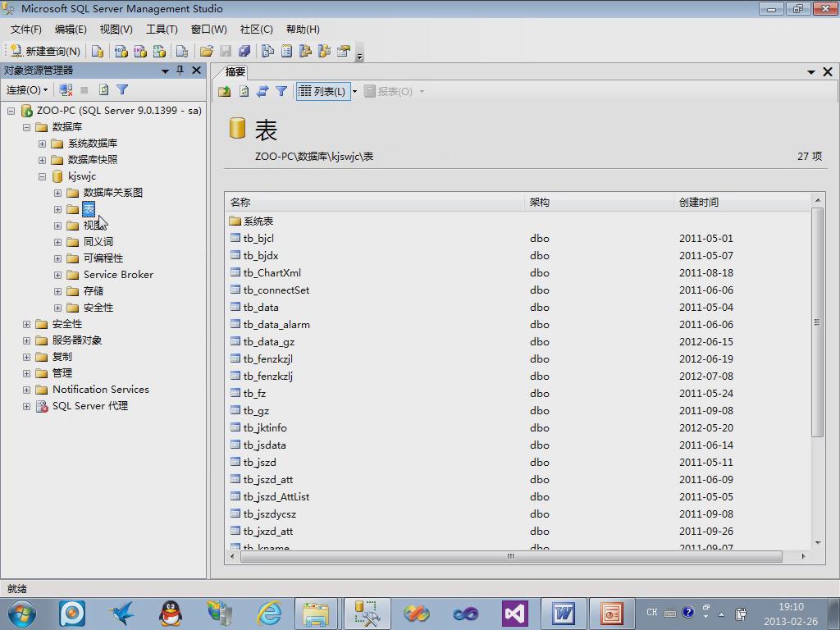This screenshot has width=840, height=630.
Task: Expand the 数据库关系图 folder
Action: 58,193
